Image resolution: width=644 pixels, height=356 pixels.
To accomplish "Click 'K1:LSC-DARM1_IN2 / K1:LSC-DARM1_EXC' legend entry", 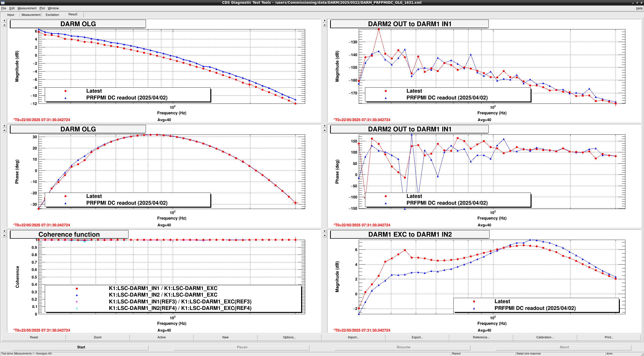I will (163, 295).
